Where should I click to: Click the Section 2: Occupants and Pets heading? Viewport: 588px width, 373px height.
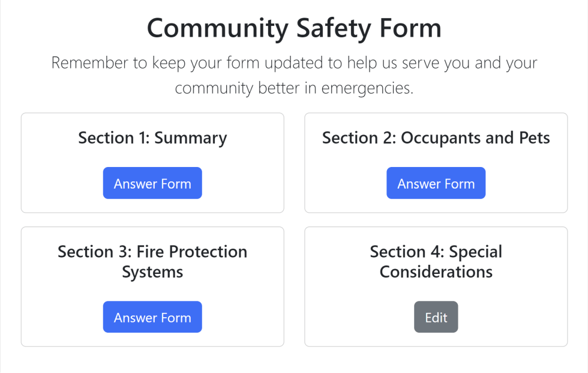(436, 138)
